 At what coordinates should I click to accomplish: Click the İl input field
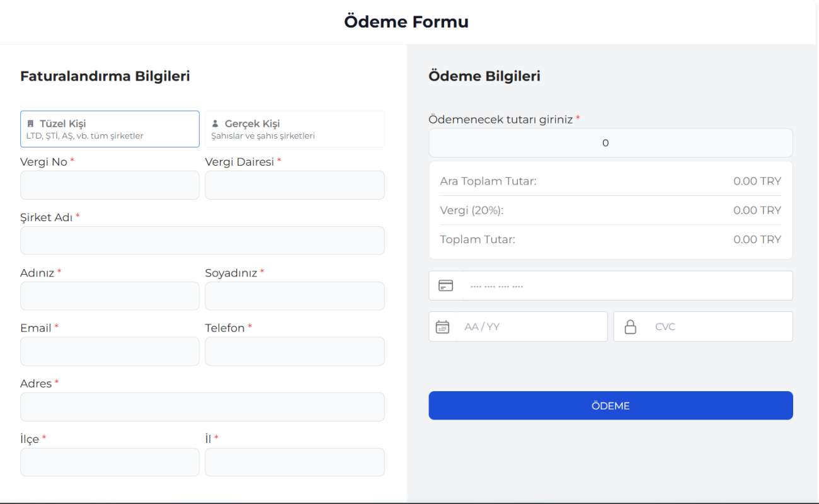click(x=294, y=462)
